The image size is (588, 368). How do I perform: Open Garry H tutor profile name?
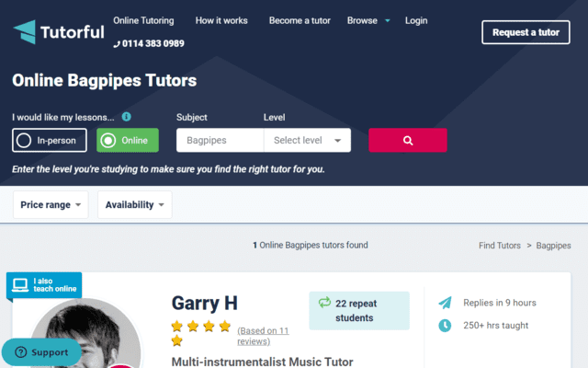(x=204, y=303)
